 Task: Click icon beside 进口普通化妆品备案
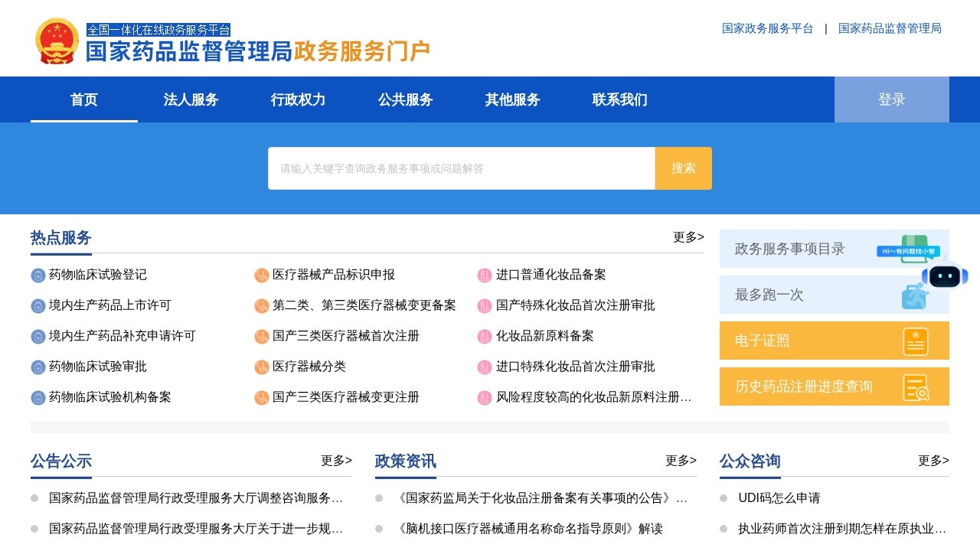(485, 275)
